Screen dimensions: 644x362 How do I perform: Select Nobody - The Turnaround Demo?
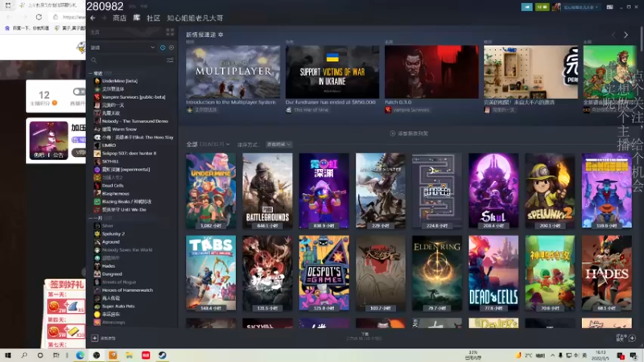click(x=134, y=121)
